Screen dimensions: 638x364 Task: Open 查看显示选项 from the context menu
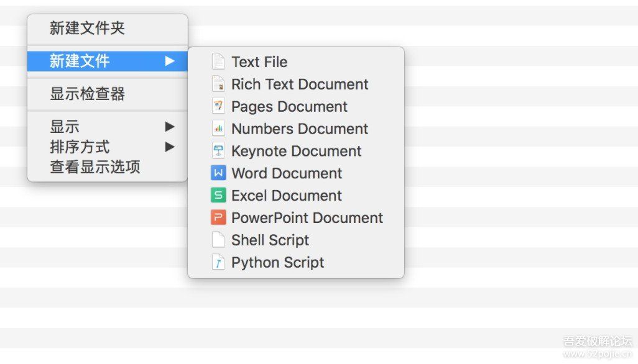point(95,166)
